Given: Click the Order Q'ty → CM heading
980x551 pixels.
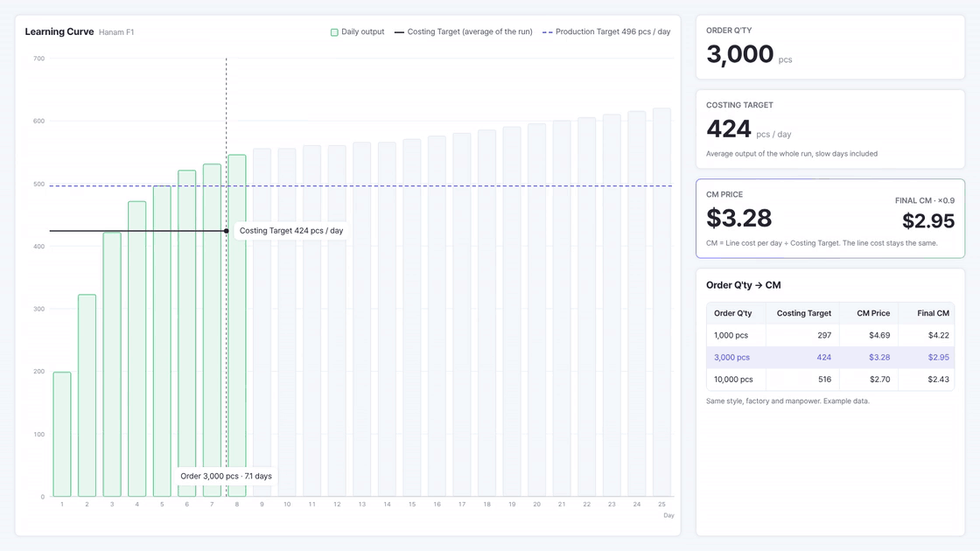Looking at the screenshot, I should [x=743, y=285].
